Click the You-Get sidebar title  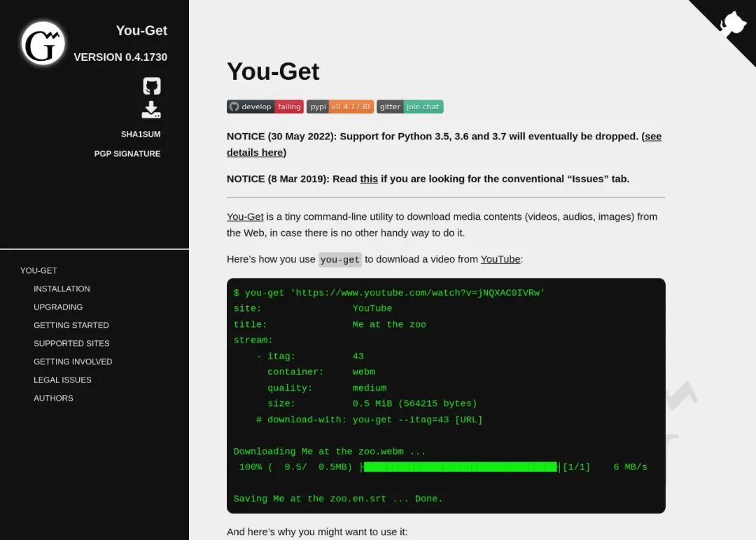141,30
